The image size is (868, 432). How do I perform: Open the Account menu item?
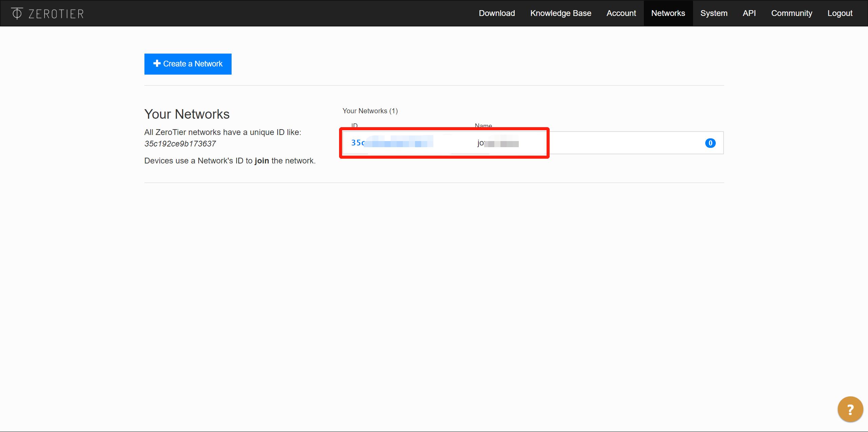(621, 13)
